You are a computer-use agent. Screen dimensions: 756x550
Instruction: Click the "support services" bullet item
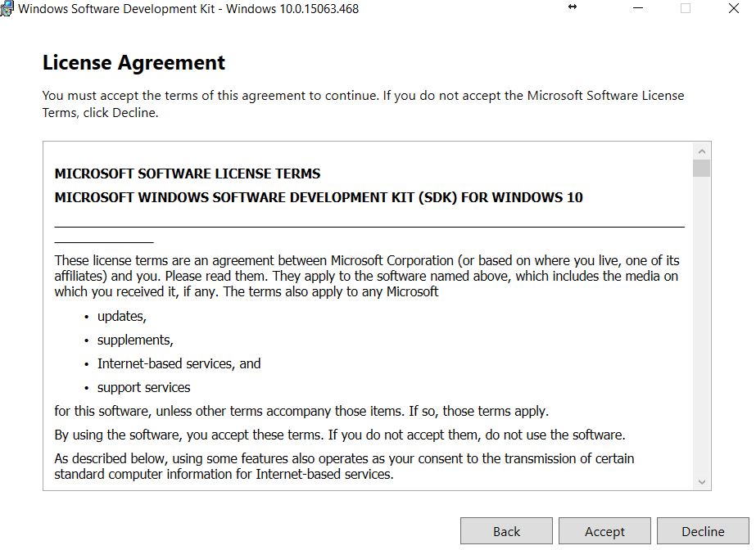[143, 387]
